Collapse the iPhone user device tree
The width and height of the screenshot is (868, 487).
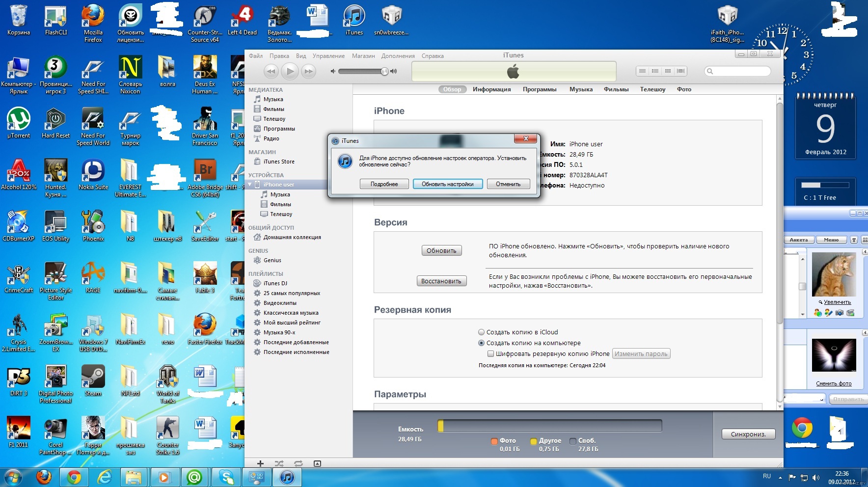(250, 185)
